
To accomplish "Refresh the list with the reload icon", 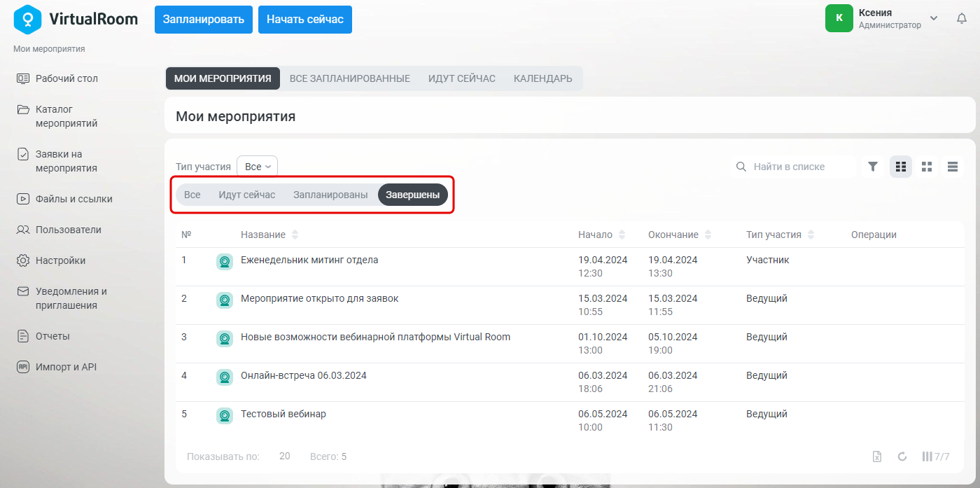I will pos(902,456).
